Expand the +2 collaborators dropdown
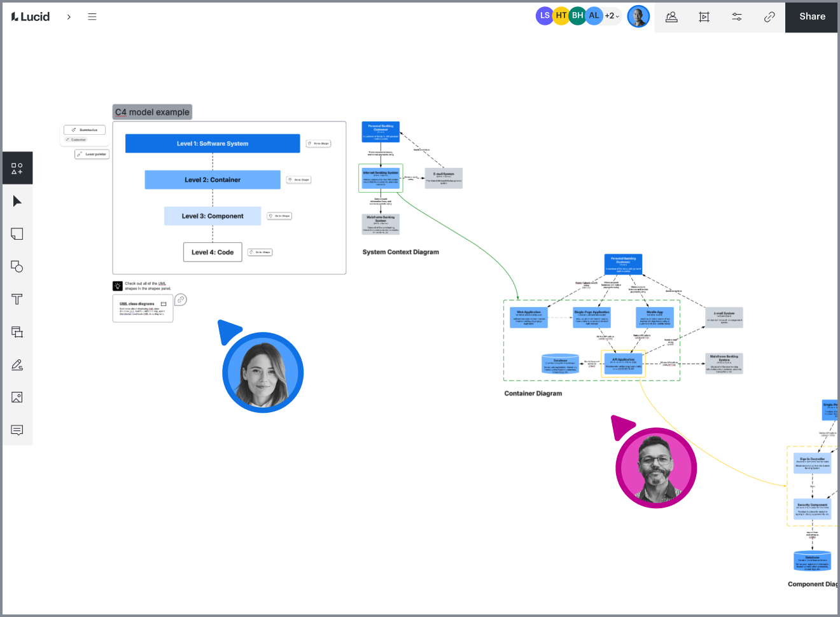The width and height of the screenshot is (840, 617). (612, 16)
